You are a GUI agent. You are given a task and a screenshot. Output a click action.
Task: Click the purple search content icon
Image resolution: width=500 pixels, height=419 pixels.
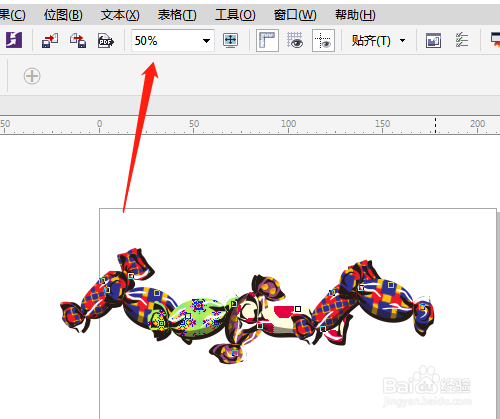coord(14,40)
